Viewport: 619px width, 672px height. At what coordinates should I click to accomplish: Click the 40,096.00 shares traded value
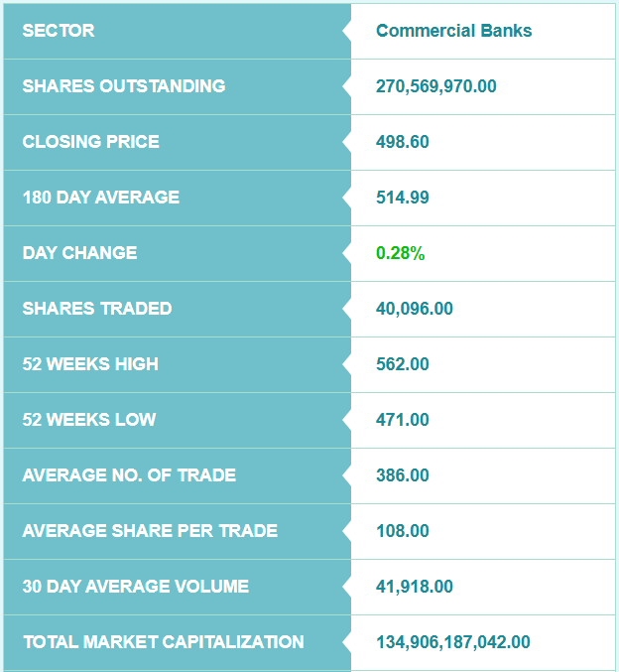point(414,309)
